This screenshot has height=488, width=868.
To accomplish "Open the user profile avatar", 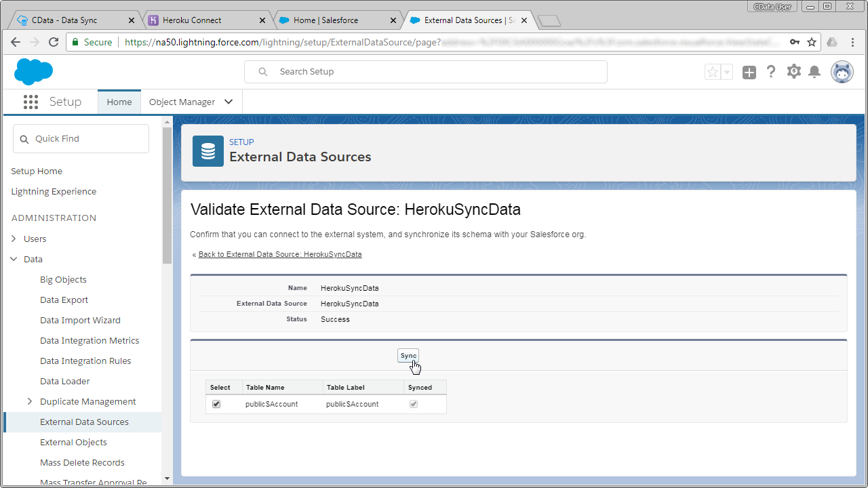I will click(x=842, y=72).
